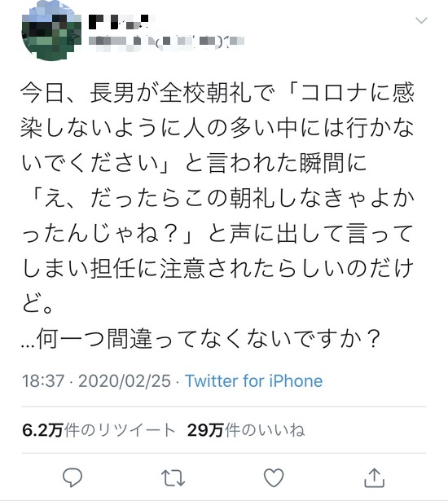Click the phrase と言われた瞬間に
This screenshot has width=448, height=501.
click(276, 163)
